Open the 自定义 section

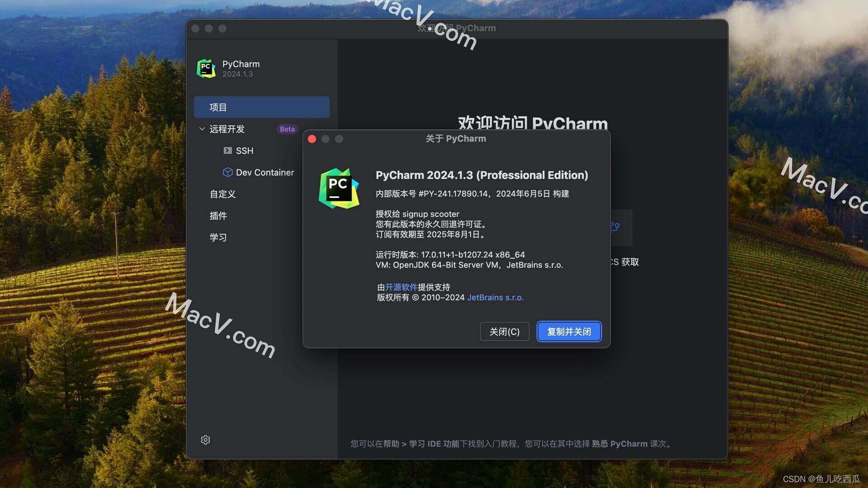click(223, 194)
